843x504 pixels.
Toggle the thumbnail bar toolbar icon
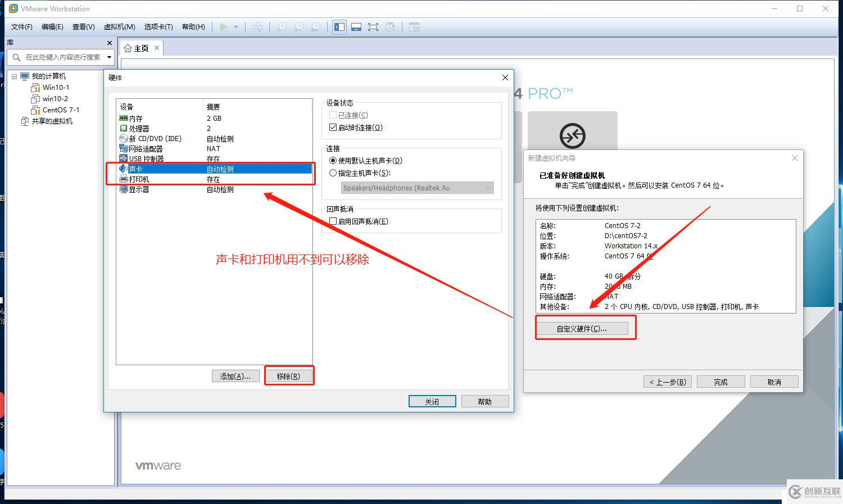click(356, 27)
